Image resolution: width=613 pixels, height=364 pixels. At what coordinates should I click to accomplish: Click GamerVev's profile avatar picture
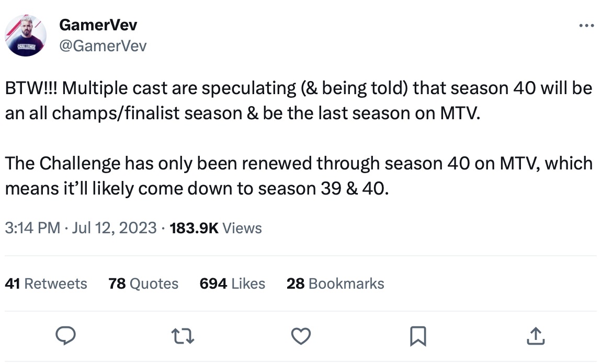[26, 36]
